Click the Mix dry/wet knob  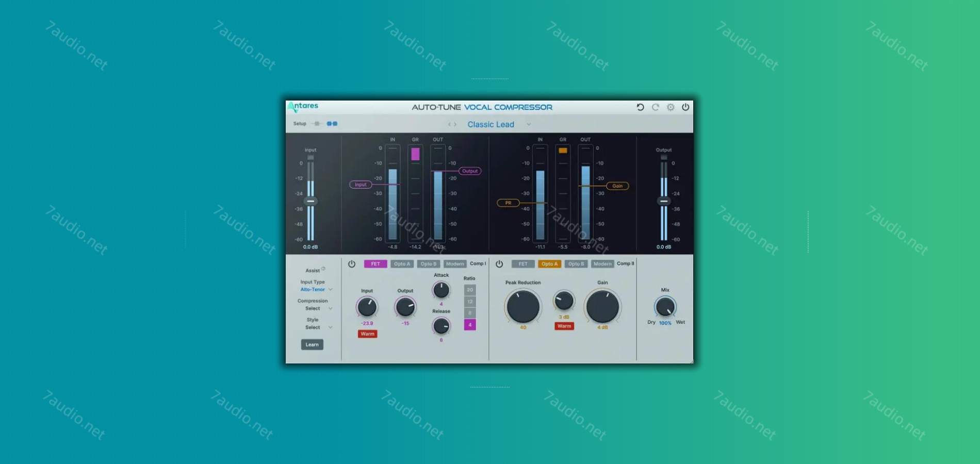click(x=665, y=307)
